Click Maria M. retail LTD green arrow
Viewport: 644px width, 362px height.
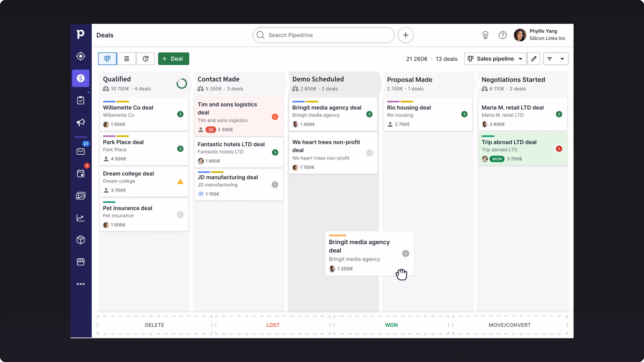click(x=559, y=114)
